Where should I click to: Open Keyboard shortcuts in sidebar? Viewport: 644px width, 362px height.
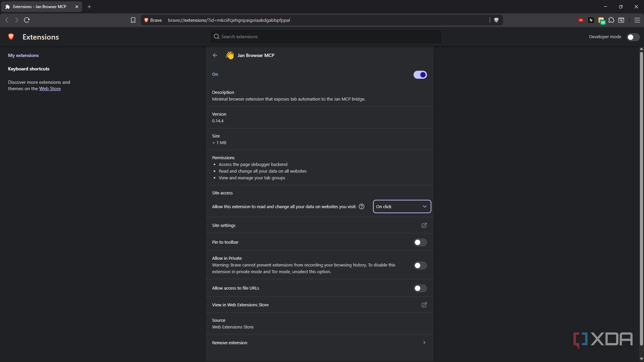click(x=29, y=69)
